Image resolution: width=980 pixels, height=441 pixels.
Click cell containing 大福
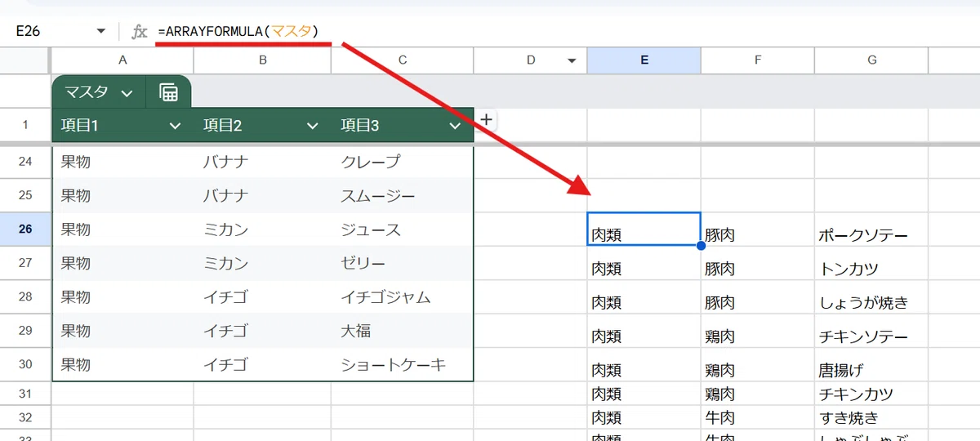(402, 331)
